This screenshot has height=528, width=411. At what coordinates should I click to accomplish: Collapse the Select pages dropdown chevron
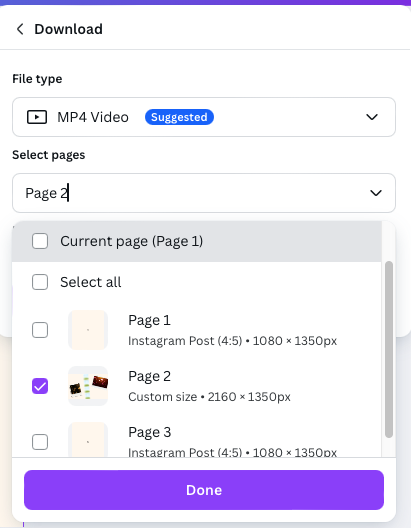[x=376, y=193]
